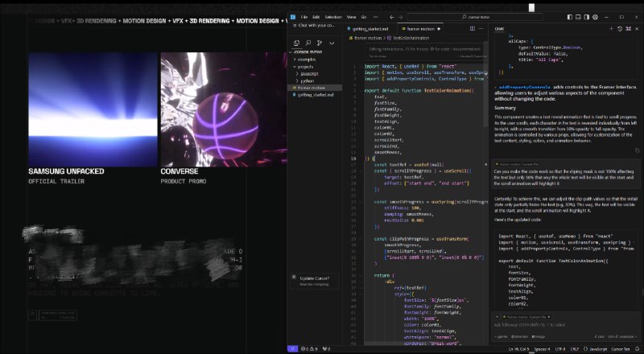This screenshot has height=354, width=644.
Task: Open the Search view icon
Action: (x=308, y=43)
